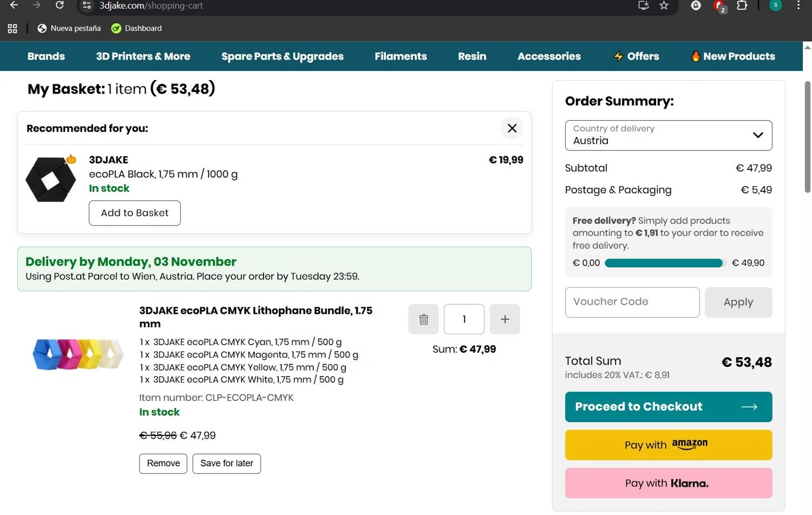The height and width of the screenshot is (515, 812).
Task: Click the free delivery progress bar
Action: tap(664, 263)
